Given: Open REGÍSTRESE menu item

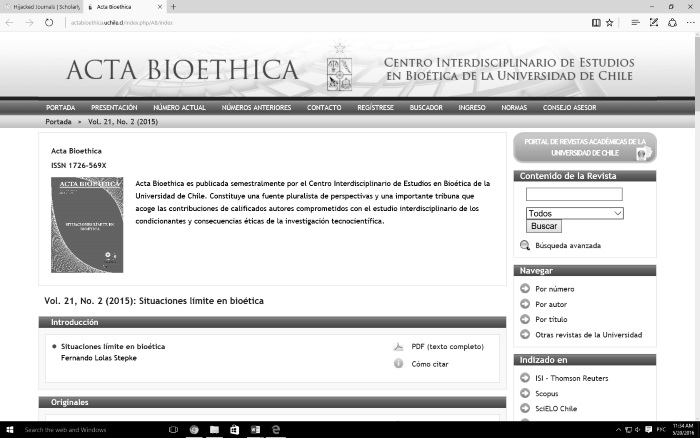Looking at the screenshot, I should pos(375,108).
